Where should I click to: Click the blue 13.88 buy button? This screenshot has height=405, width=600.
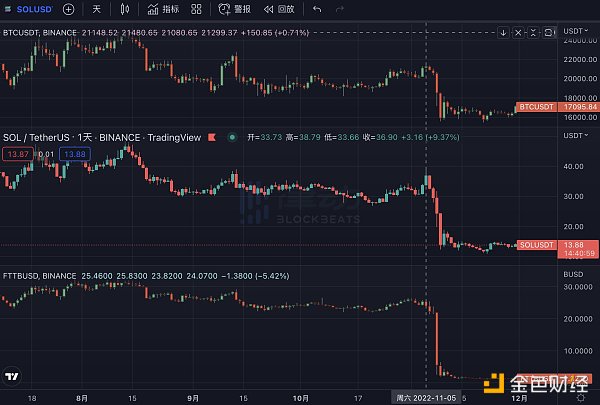pos(74,153)
